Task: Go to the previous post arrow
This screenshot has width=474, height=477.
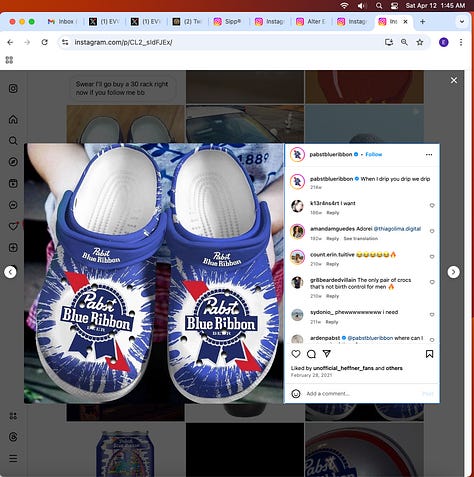Action: tap(10, 272)
